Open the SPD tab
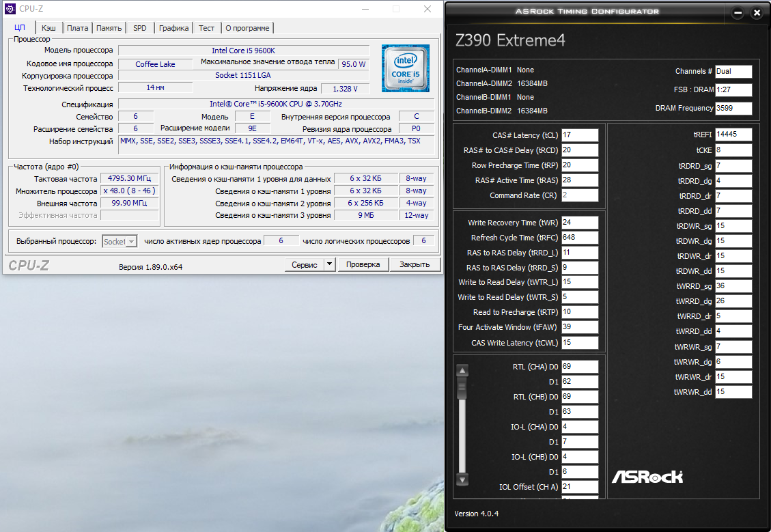 (x=140, y=28)
